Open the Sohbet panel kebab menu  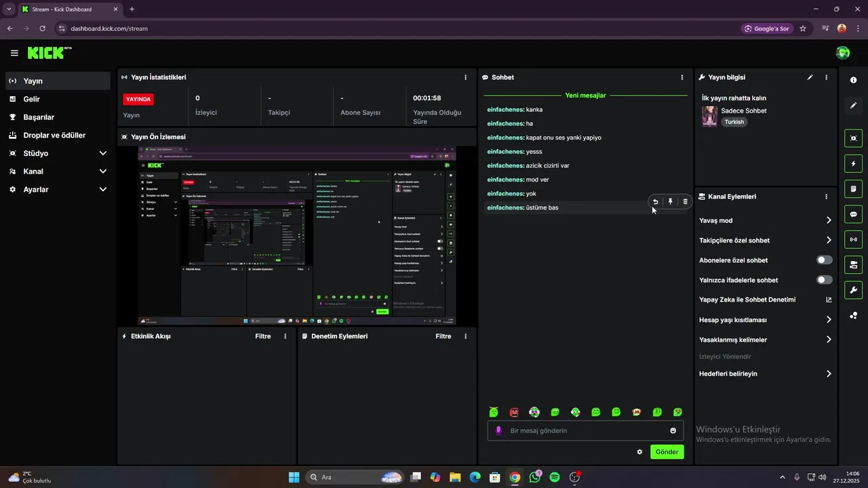(682, 77)
